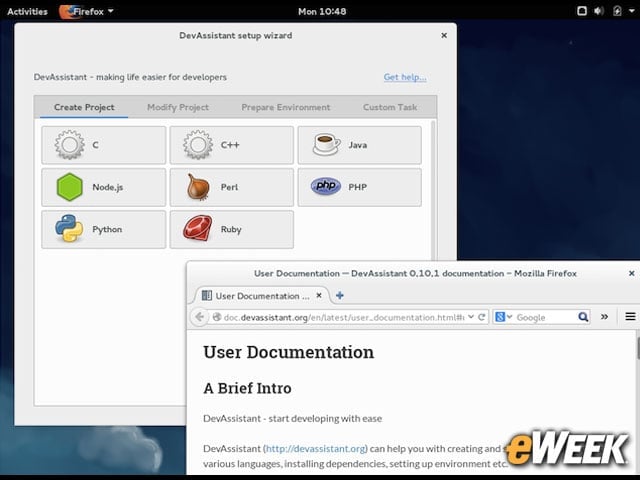This screenshot has width=640, height=480.
Task: Select the Node.js label on project button
Action: tap(108, 187)
